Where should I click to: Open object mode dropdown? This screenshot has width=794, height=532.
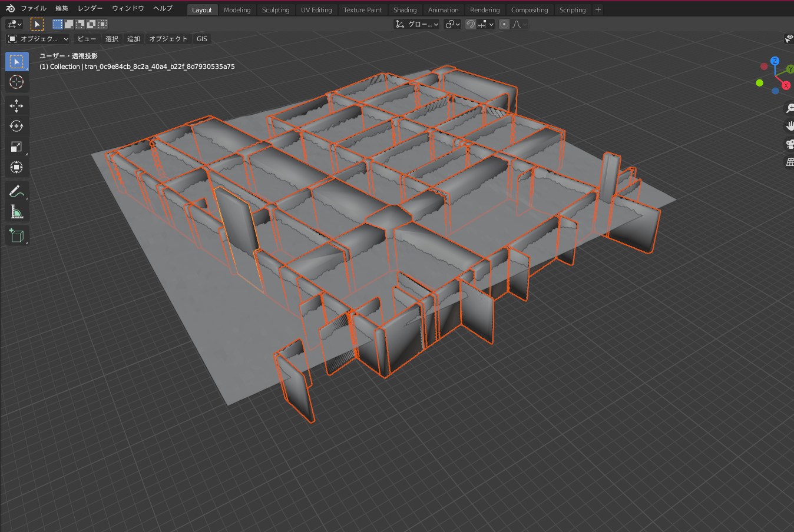click(38, 39)
